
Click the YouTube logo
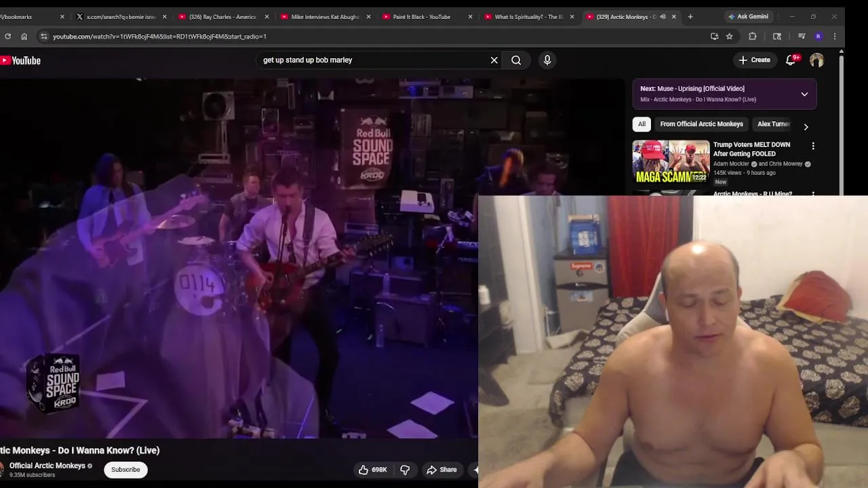click(20, 60)
